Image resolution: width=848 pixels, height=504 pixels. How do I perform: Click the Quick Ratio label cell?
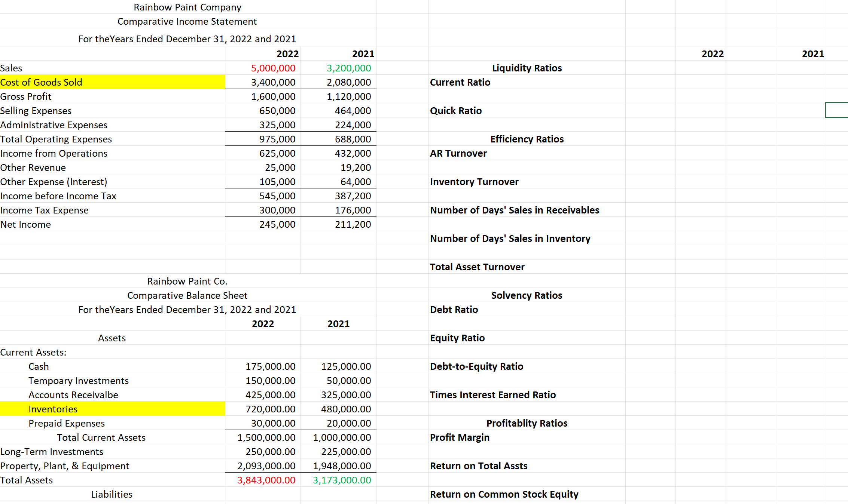(x=456, y=111)
